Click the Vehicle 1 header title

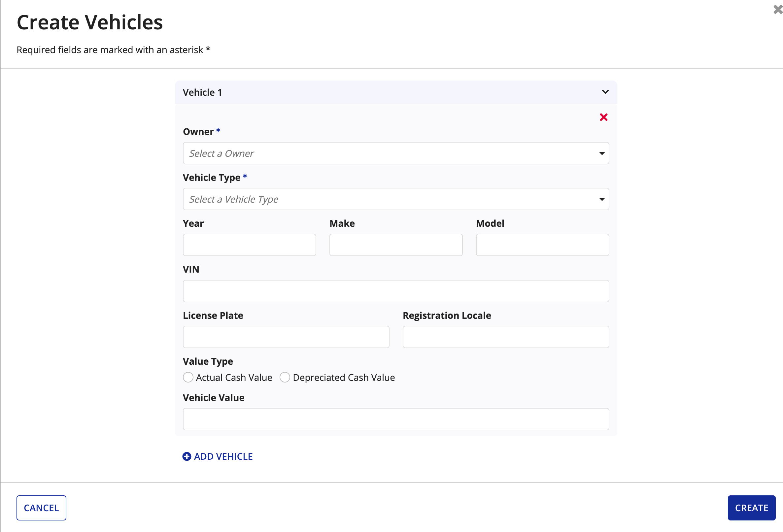click(202, 92)
